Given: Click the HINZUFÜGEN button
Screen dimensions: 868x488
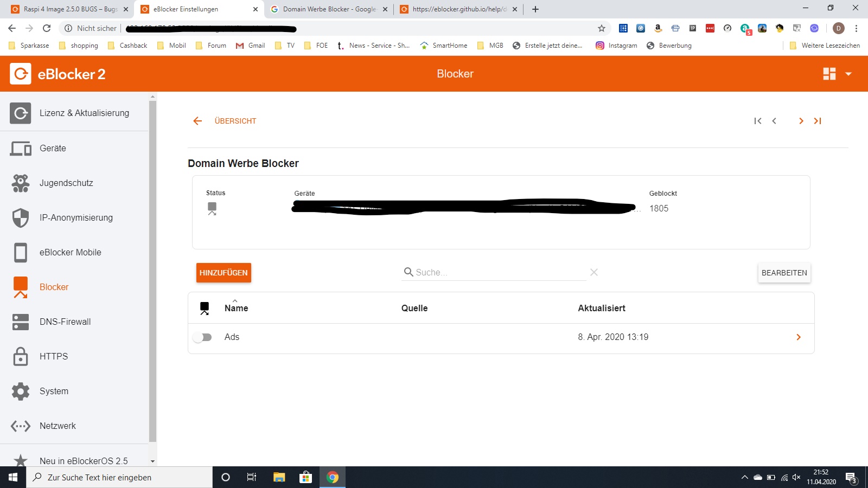Looking at the screenshot, I should (x=224, y=273).
